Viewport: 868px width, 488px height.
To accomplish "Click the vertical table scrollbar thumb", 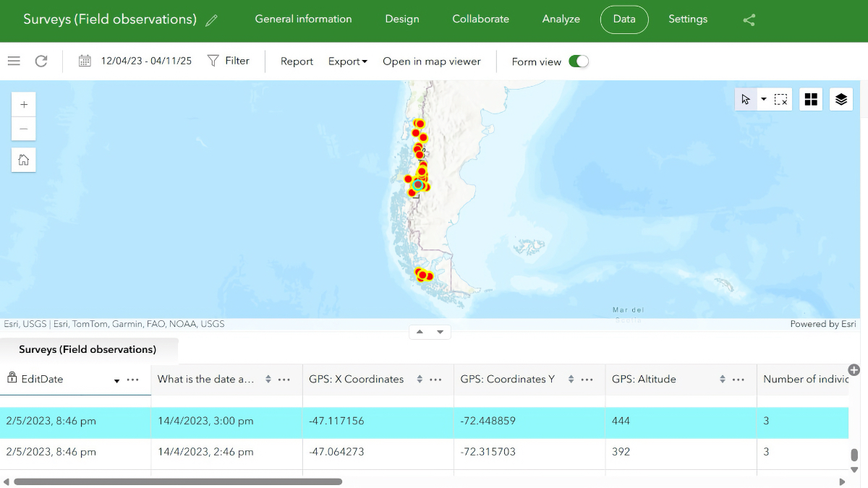I will coord(854,455).
